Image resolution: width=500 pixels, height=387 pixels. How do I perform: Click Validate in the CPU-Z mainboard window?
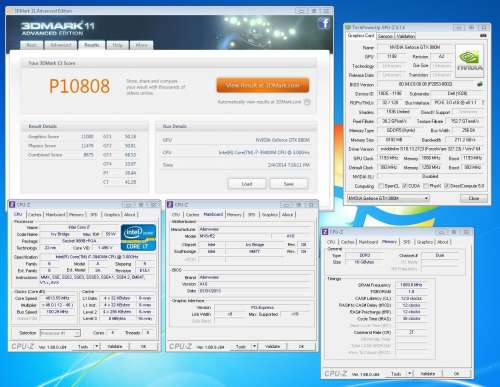(272, 347)
